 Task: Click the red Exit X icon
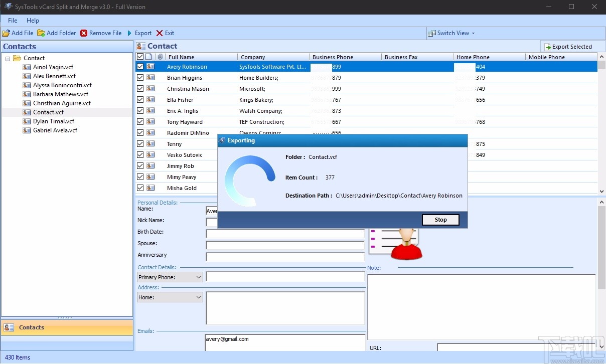[160, 33]
